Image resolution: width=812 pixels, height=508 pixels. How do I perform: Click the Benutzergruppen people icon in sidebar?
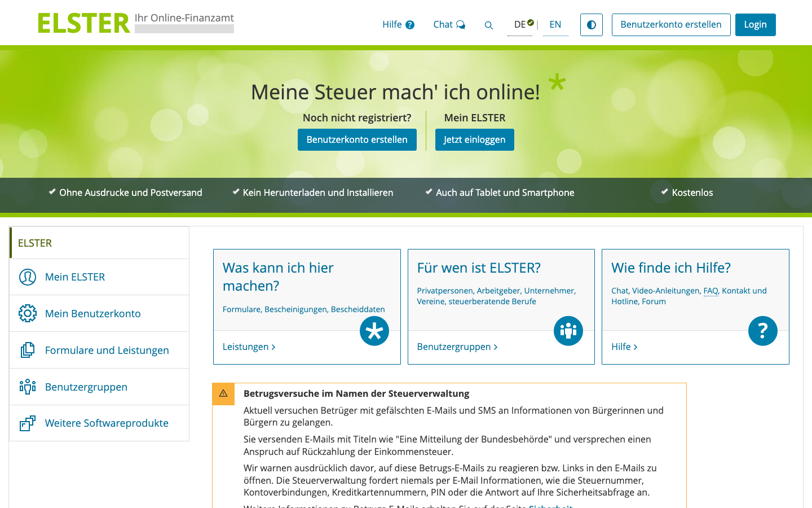click(x=28, y=387)
